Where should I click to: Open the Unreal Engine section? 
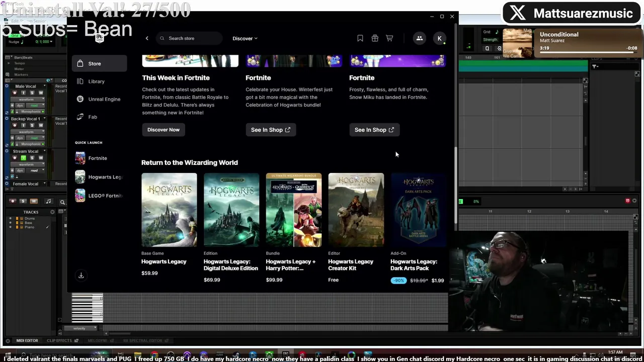tap(99, 99)
